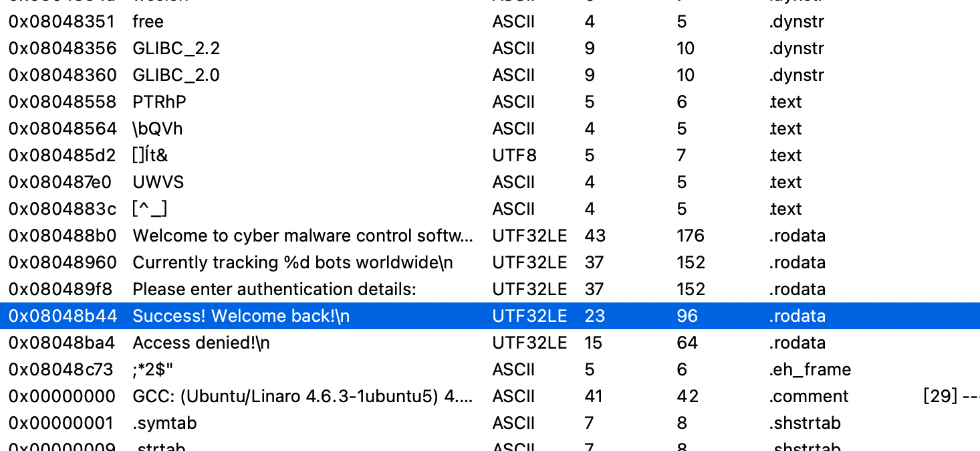Viewport: 980px width, 451px height.
Task: Select the UWVS string row
Action: pyautogui.click(x=158, y=183)
